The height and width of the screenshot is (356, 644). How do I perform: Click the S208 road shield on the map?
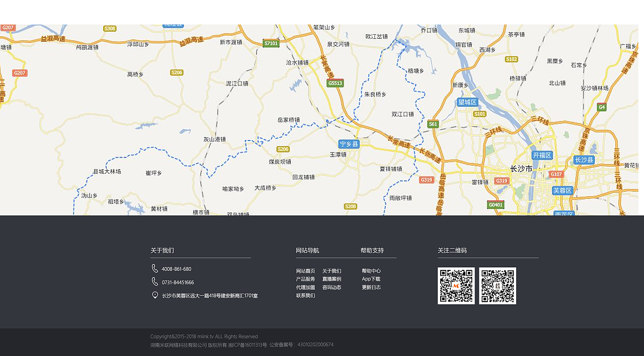pos(351,206)
